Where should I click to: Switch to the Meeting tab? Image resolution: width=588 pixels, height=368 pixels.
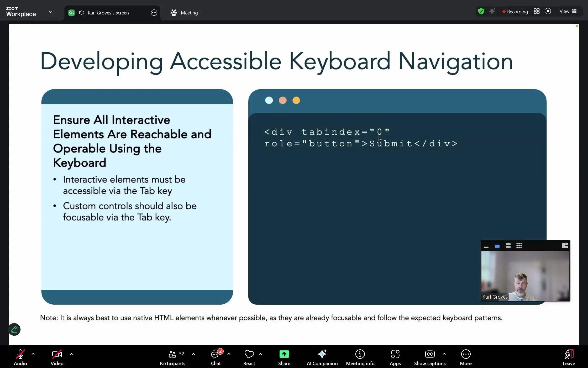(x=184, y=13)
